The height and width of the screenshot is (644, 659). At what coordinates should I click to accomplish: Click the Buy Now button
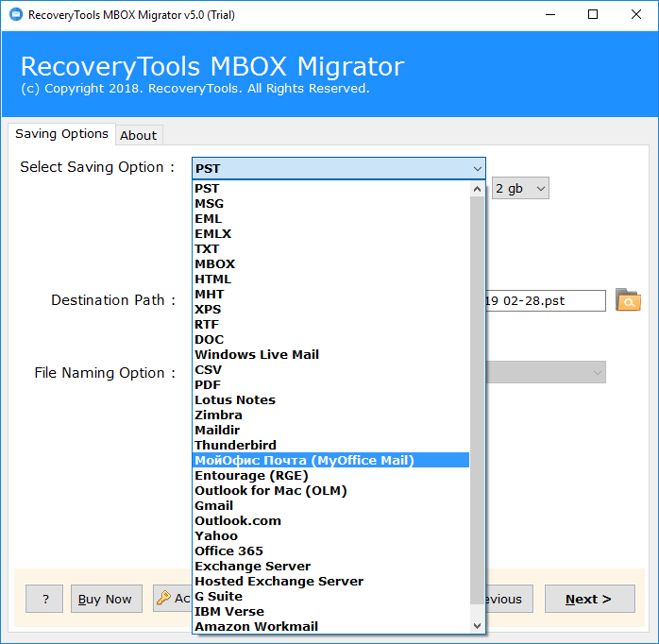(107, 599)
